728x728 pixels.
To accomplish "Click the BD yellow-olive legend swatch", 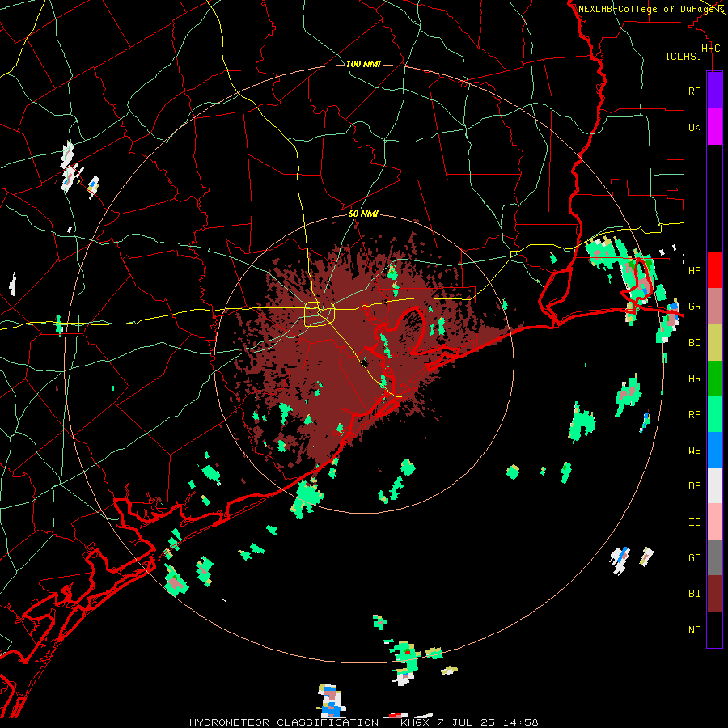I will click(x=714, y=342).
